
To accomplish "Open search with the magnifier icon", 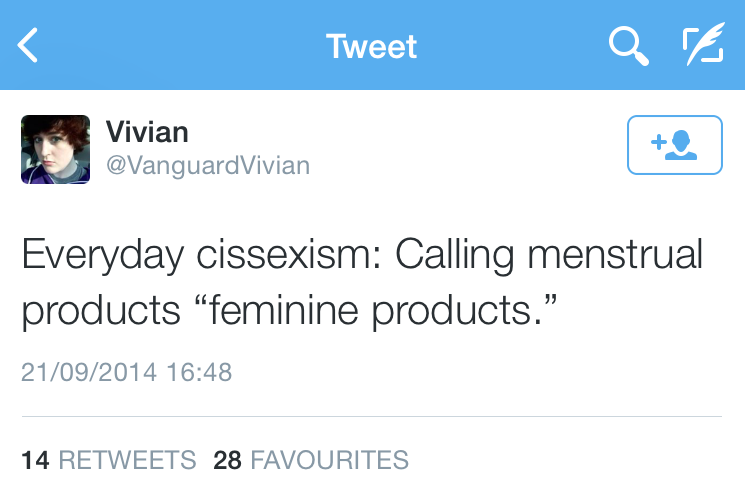I will coord(628,46).
